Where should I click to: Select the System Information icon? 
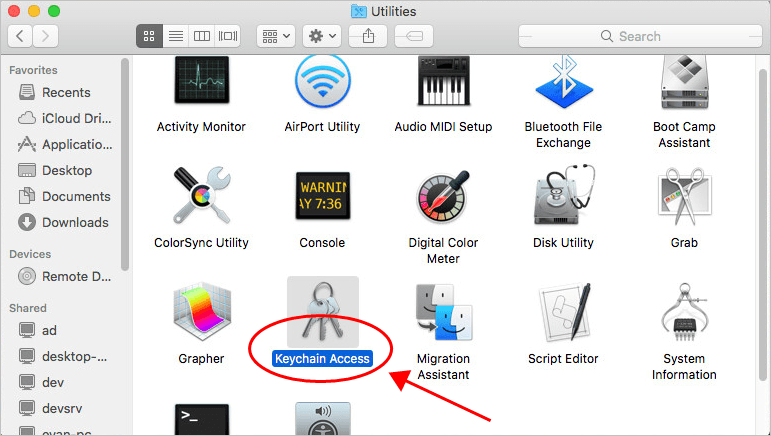(684, 312)
